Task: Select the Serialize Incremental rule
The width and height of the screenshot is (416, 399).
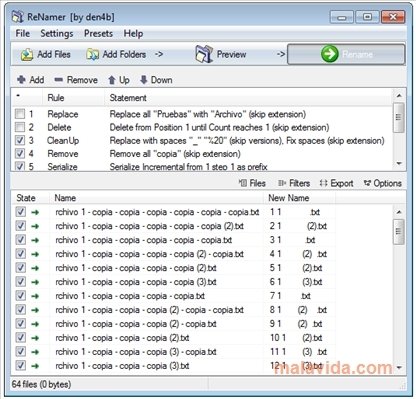Action: [203, 166]
